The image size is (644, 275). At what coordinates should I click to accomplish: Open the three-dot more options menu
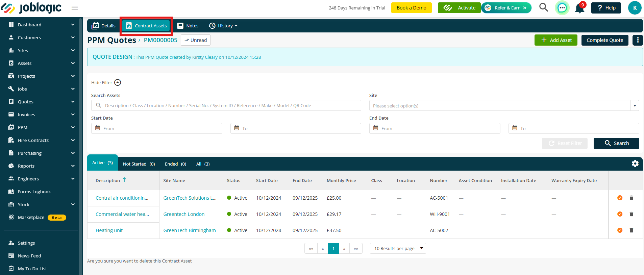638,40
